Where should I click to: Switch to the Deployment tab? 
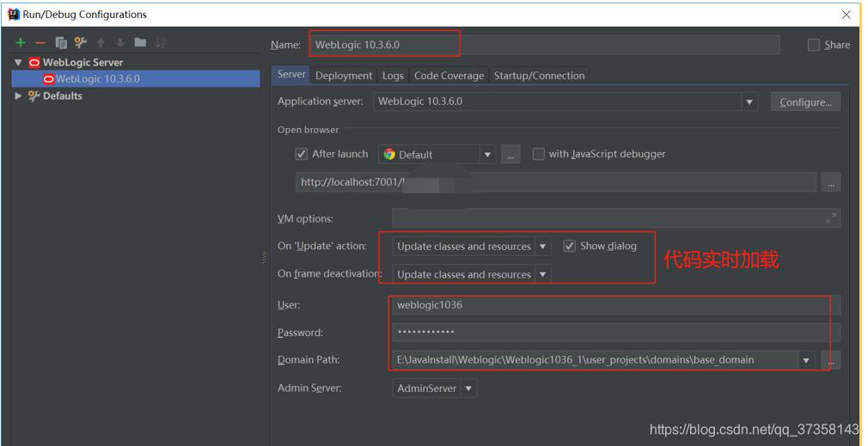(344, 76)
